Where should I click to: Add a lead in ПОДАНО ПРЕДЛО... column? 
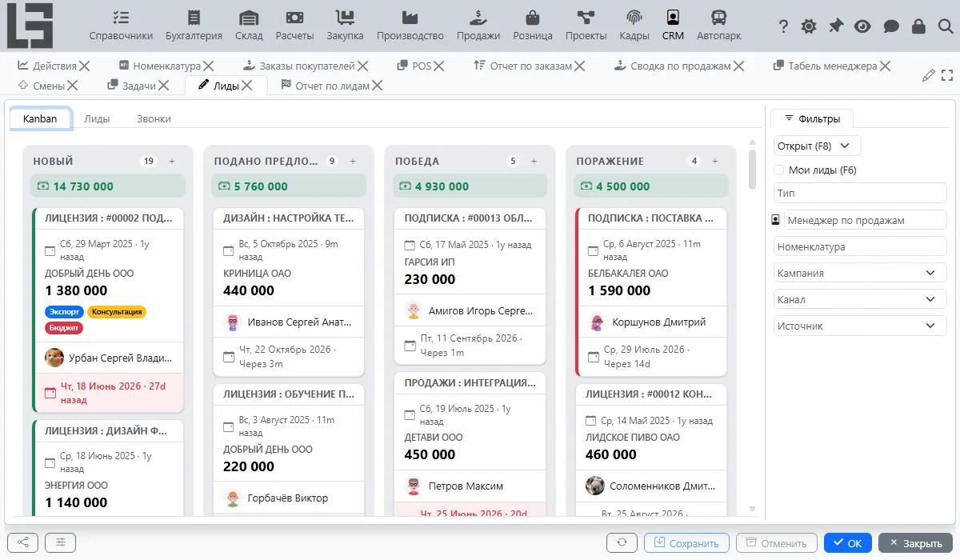353,161
